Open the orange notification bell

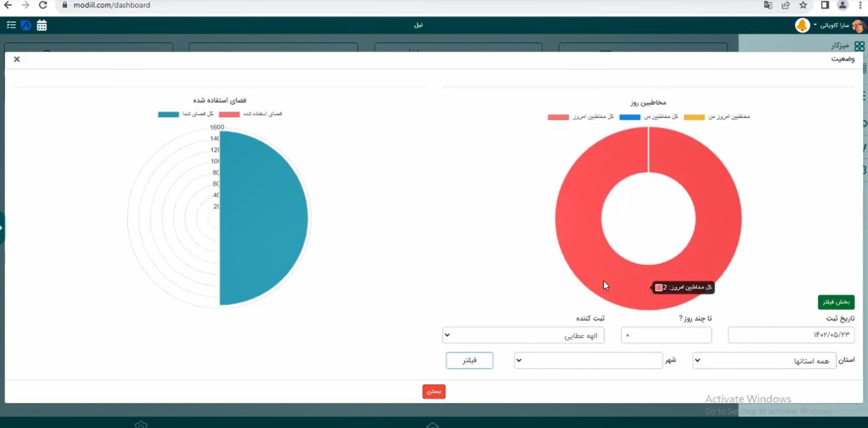(802, 25)
